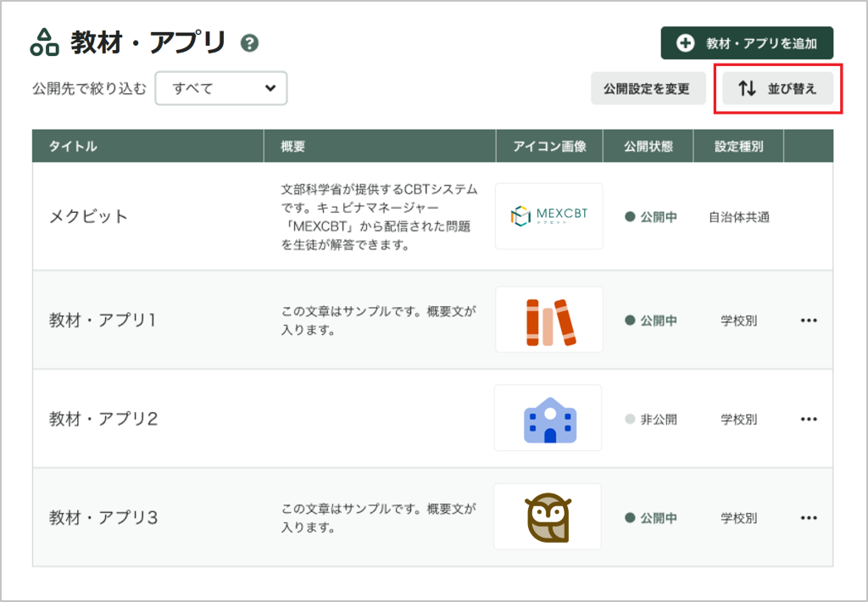Select the 教材・アプリ3 title
This screenshot has height=602, width=868.
tap(103, 518)
